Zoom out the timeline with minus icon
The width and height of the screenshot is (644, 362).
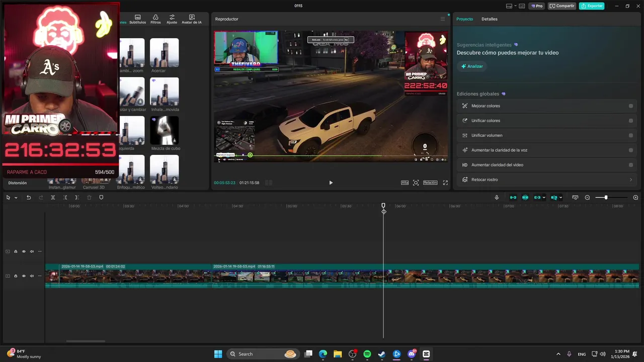[587, 198]
